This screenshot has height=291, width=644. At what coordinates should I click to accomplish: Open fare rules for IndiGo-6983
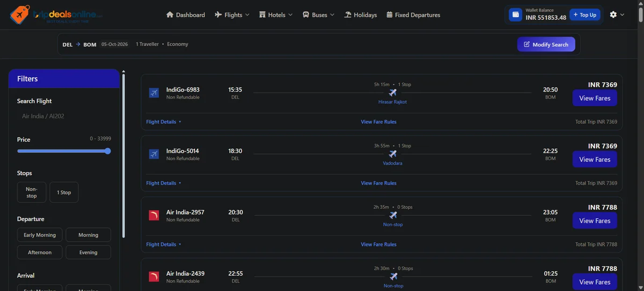379,122
